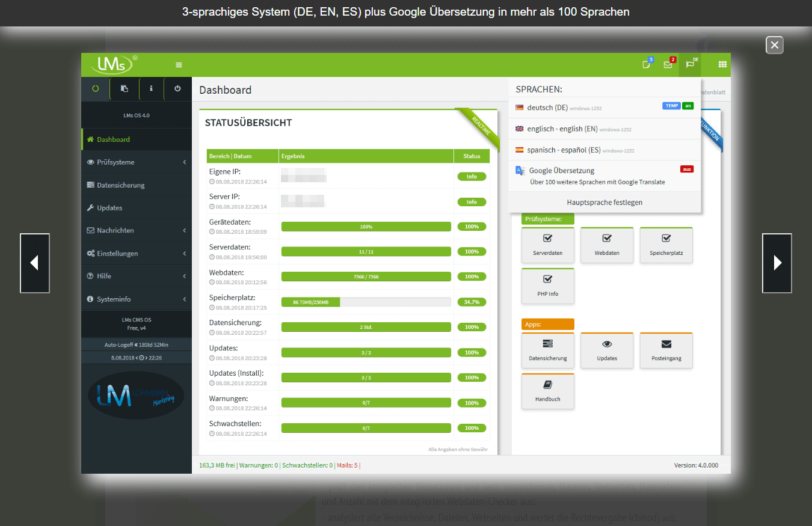Screen dimensions: 812x526
Task: Click the Apps orange section label
Action: click(548, 324)
